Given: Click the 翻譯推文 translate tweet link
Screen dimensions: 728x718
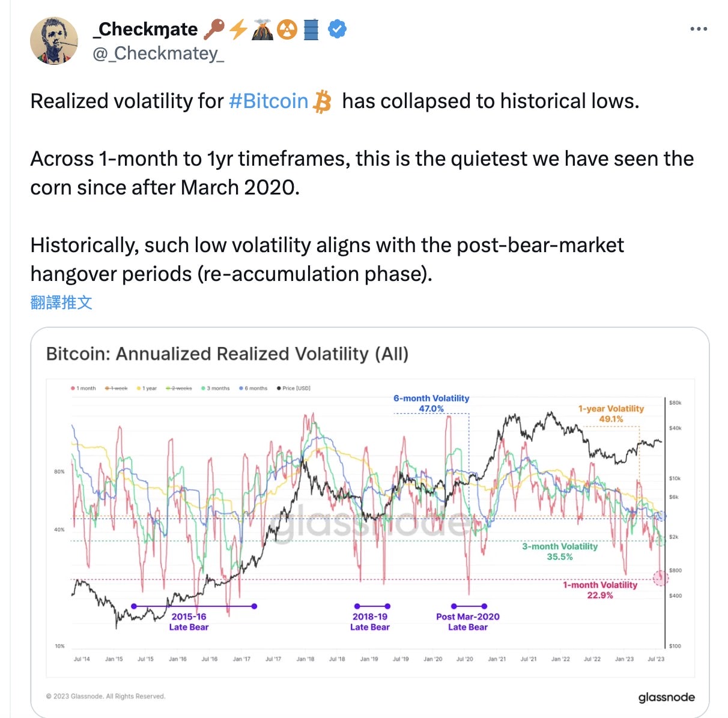Looking at the screenshot, I should [61, 302].
